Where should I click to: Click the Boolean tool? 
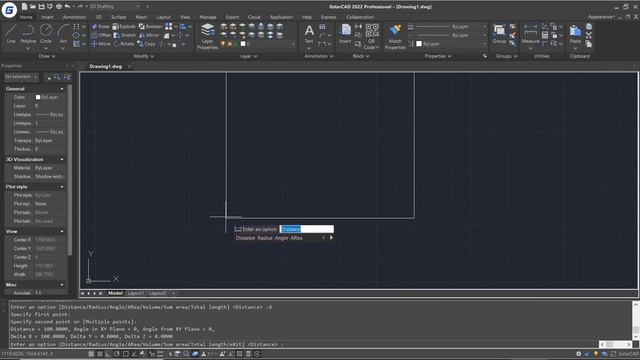pos(151,27)
